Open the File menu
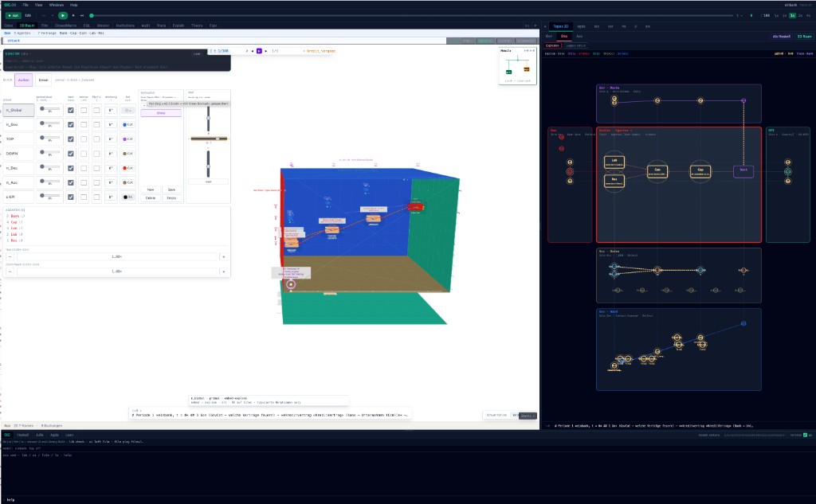816x504 pixels. coord(25,5)
